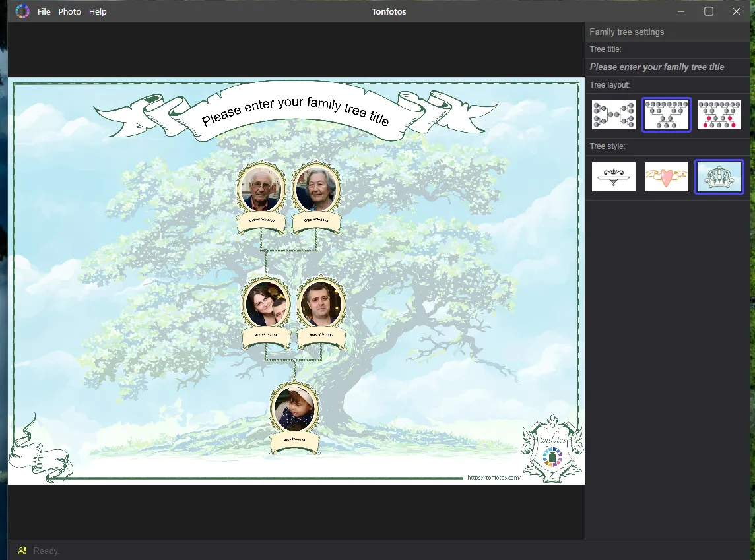Image resolution: width=755 pixels, height=560 pixels.
Task: Click the people status icon beside Ready
Action: 22,550
